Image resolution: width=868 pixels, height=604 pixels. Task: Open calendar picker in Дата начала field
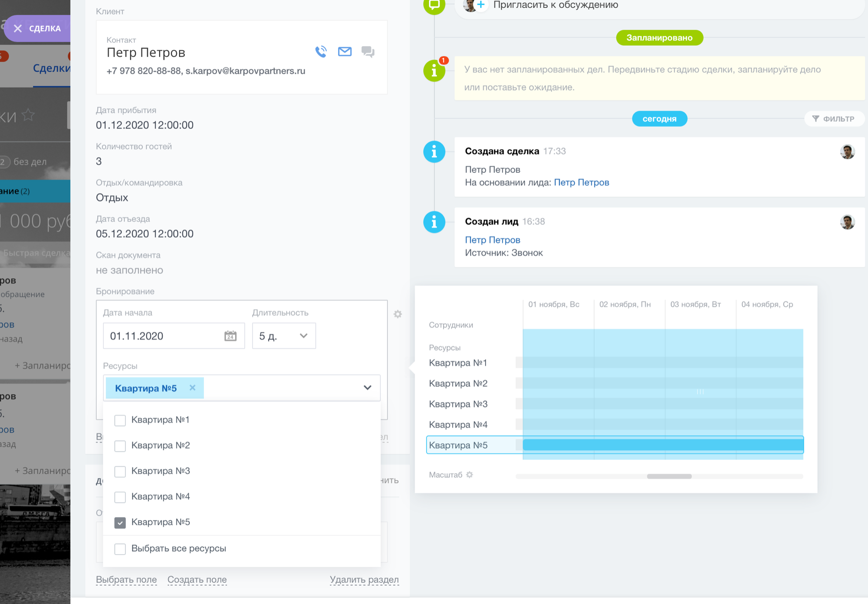[230, 336]
